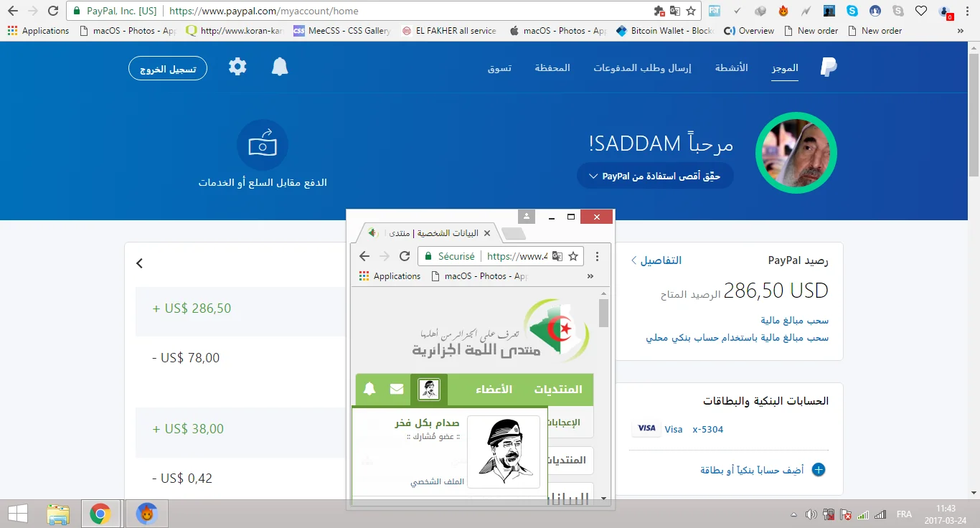Expand the 'حقّق أقصى استفادة من PayPal' dropdown
Image resolution: width=980 pixels, height=528 pixels.
click(x=654, y=176)
